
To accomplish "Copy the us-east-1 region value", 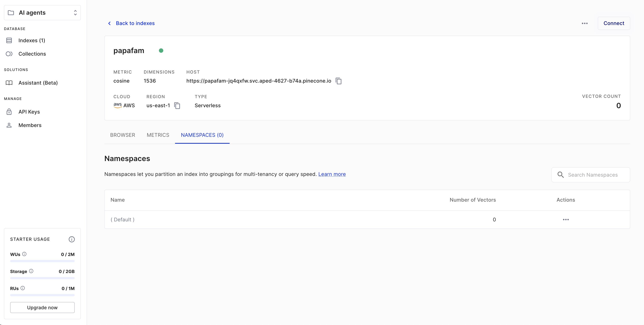I will coord(177,105).
